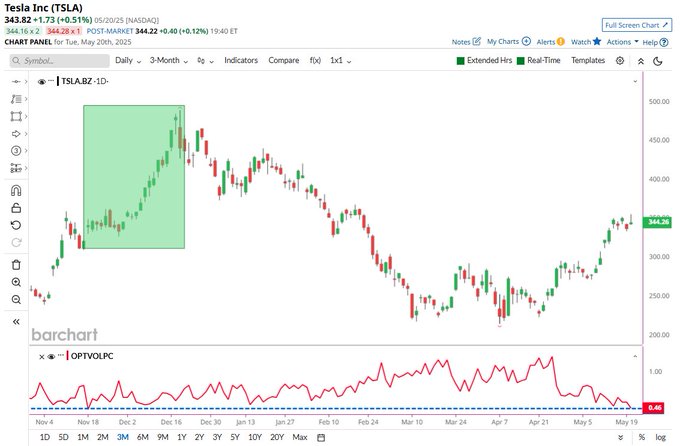Redo the last chart action
The width and height of the screenshot is (680, 446).
pyautogui.click(x=16, y=243)
